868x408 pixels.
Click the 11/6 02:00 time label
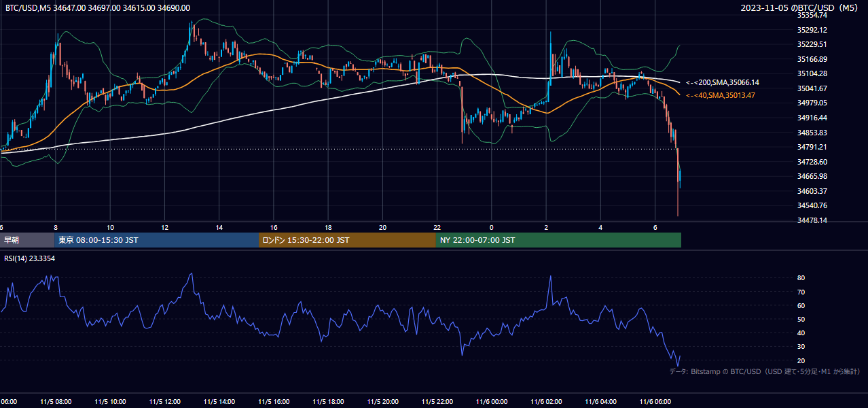(546, 402)
